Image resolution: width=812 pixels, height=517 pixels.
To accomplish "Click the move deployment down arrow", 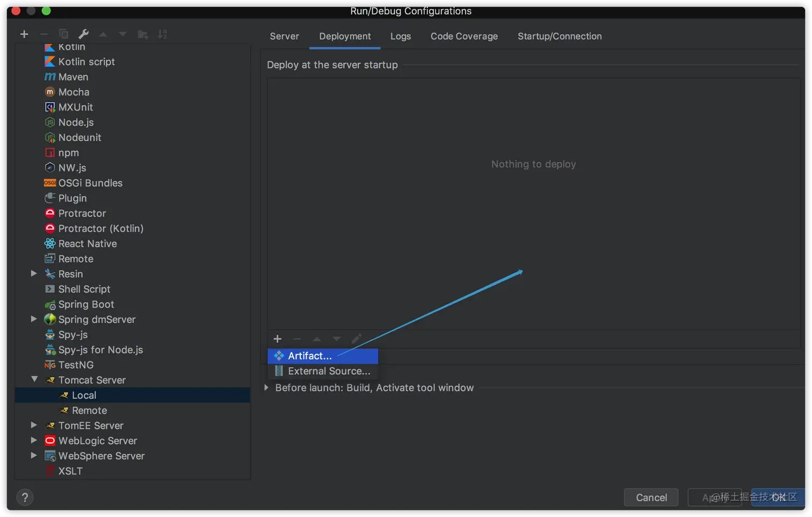I will pyautogui.click(x=337, y=339).
